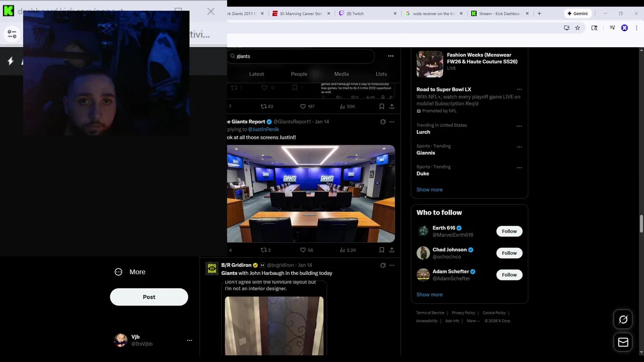Open the media controls icon in the toolbar
This screenshot has width=644, height=362.
pos(612,28)
